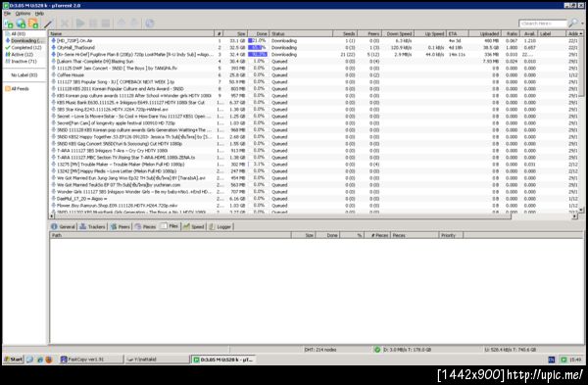Screen dimensions: 588x385
Task: Open the Help menu
Action: [39, 14]
